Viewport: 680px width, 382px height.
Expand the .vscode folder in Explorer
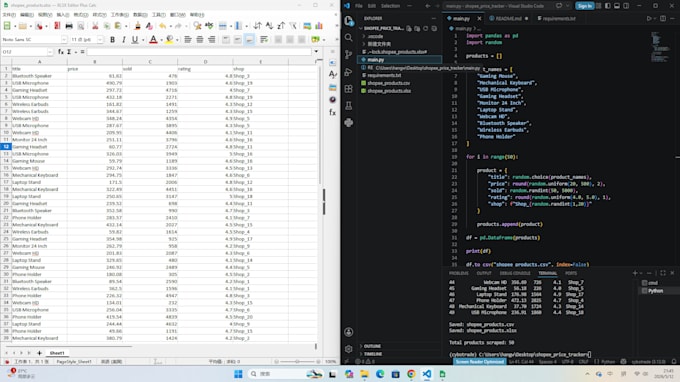[364, 36]
